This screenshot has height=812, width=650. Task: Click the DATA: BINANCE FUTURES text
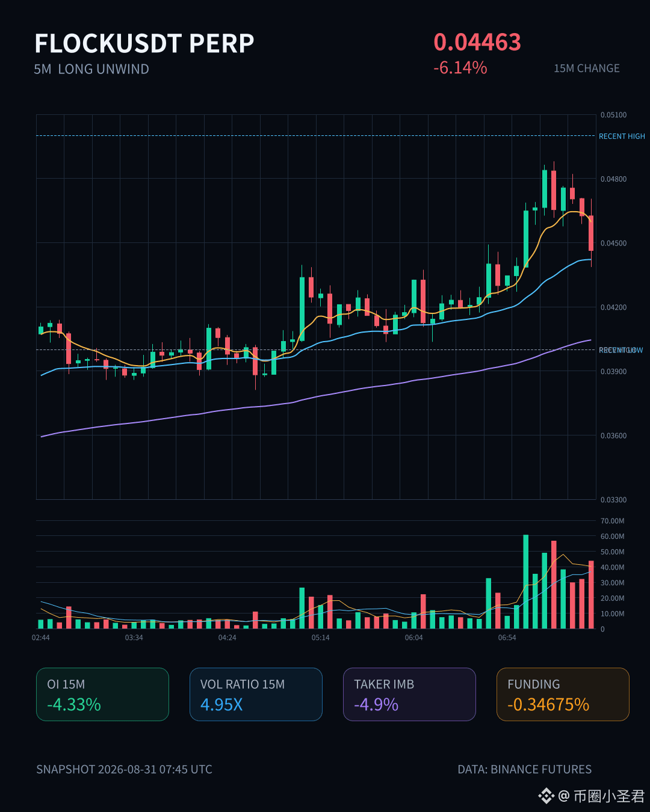click(525, 769)
